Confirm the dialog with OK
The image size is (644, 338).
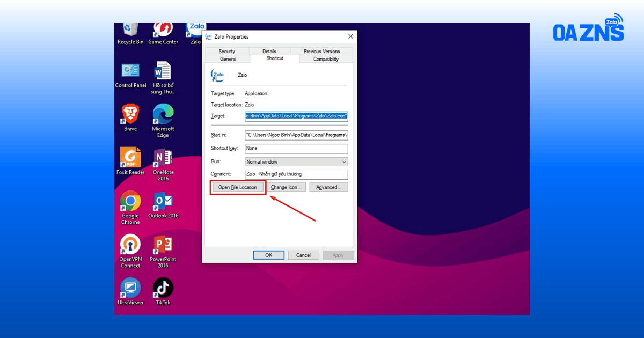(269, 255)
